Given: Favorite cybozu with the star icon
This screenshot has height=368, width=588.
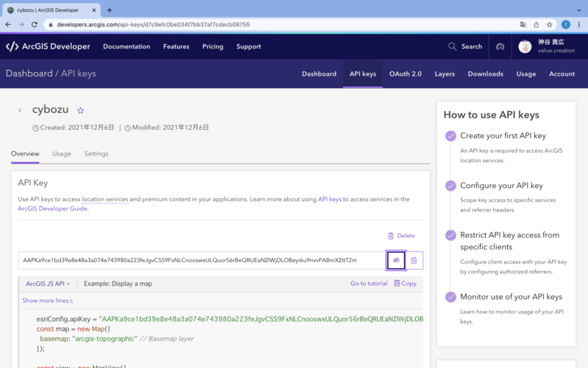Looking at the screenshot, I should pos(80,111).
